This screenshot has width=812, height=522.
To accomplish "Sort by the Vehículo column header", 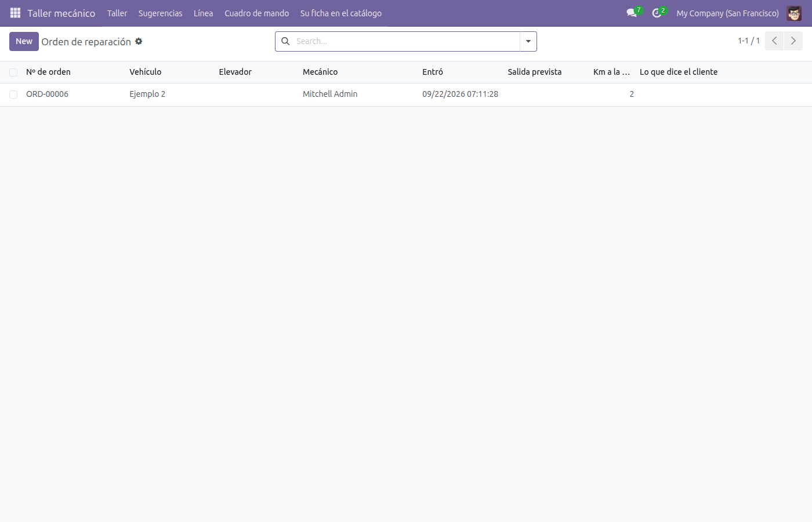I will pos(145,72).
